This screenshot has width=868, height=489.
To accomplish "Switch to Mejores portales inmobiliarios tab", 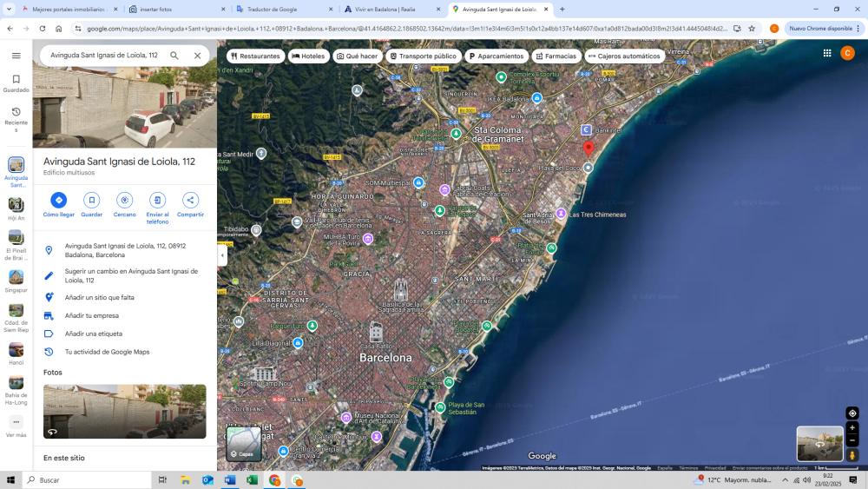I will coord(69,10).
